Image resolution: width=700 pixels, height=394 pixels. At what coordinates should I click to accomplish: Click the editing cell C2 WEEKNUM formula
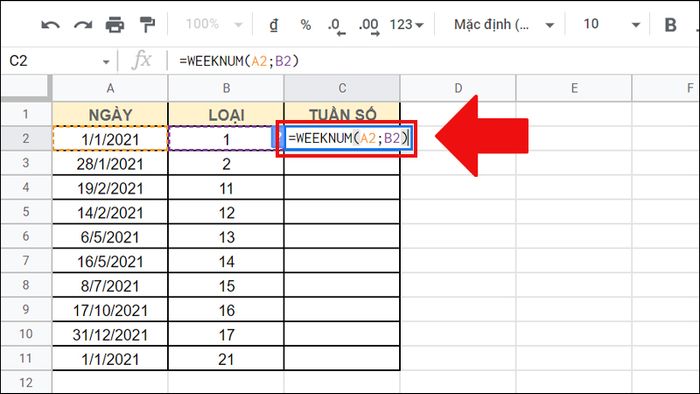[x=348, y=138]
